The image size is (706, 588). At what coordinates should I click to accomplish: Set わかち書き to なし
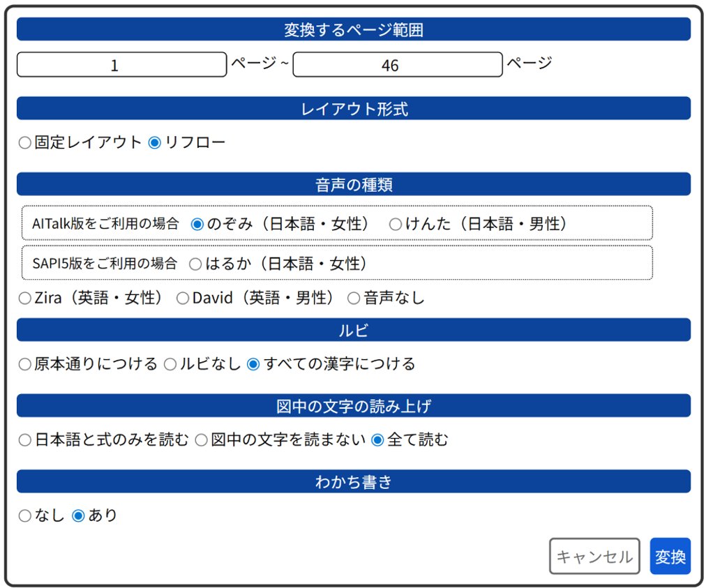25,516
